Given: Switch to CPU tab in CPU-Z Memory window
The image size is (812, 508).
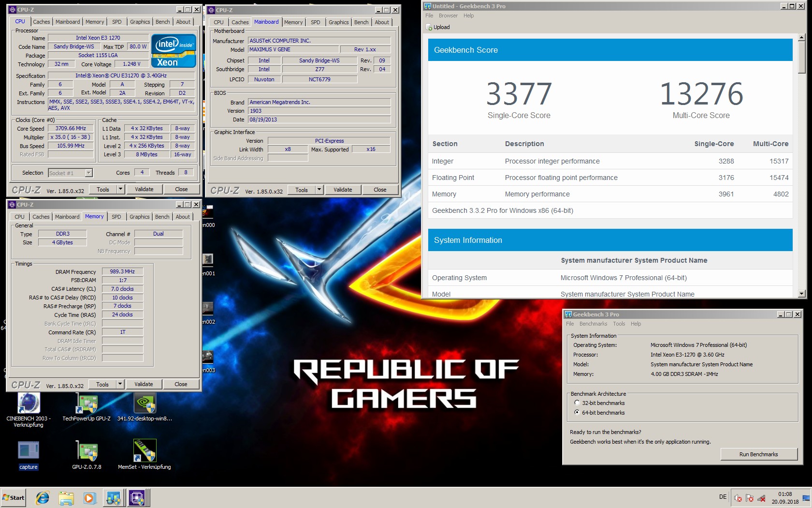Looking at the screenshot, I should point(20,217).
